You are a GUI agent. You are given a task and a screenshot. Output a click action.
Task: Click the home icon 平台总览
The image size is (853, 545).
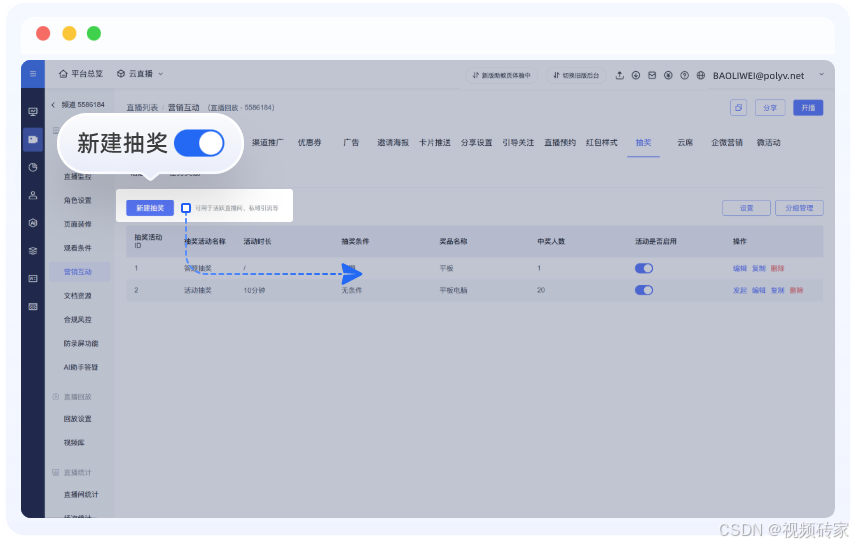point(81,74)
